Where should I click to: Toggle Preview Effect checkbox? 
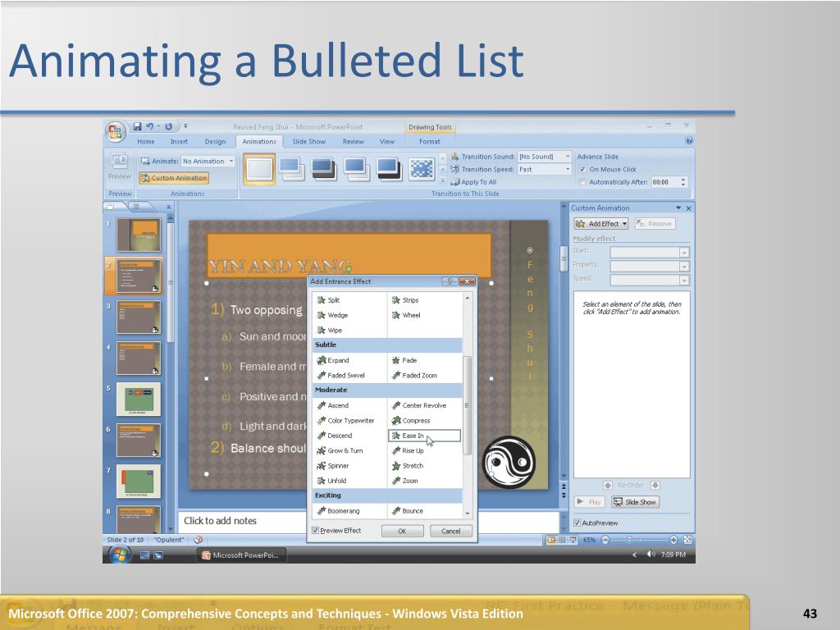[x=316, y=531]
